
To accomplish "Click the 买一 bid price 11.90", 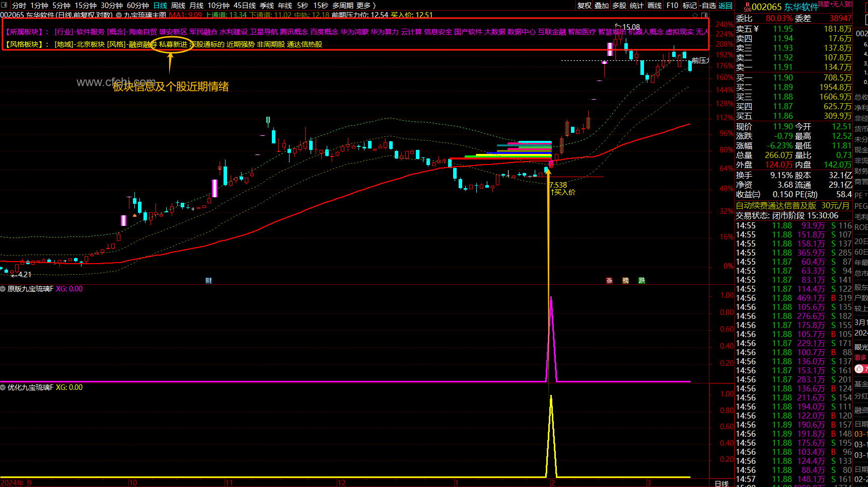I will [x=783, y=78].
